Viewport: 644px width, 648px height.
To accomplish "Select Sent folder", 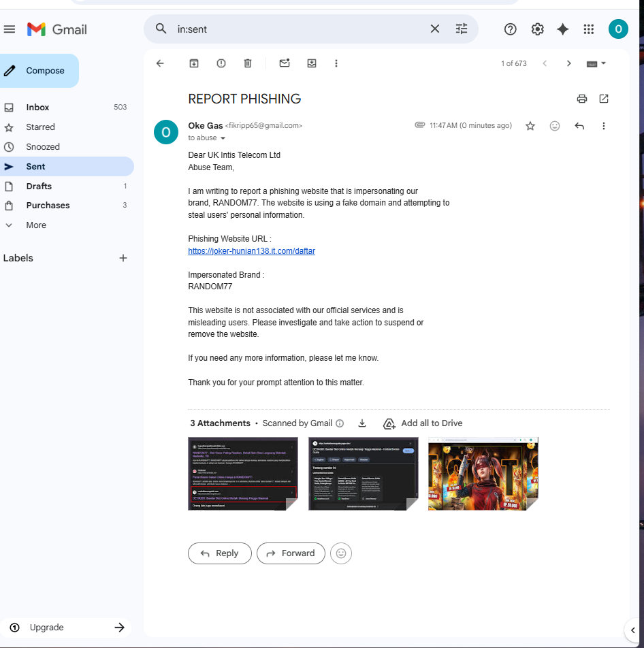I will [66, 167].
